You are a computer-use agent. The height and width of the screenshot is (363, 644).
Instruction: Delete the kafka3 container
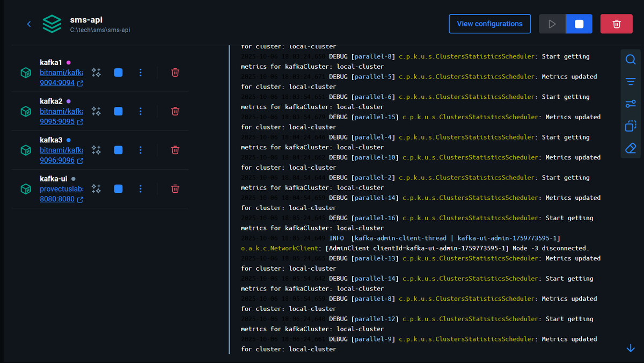coord(175,150)
